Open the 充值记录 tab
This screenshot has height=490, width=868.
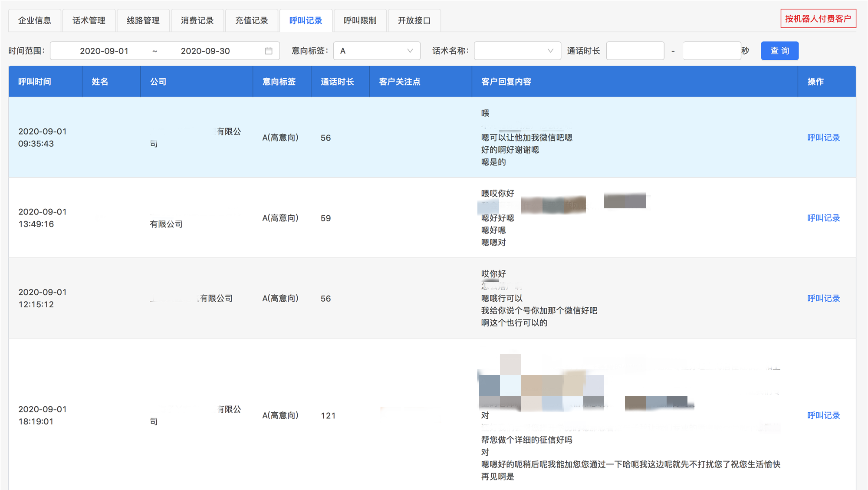pos(252,20)
